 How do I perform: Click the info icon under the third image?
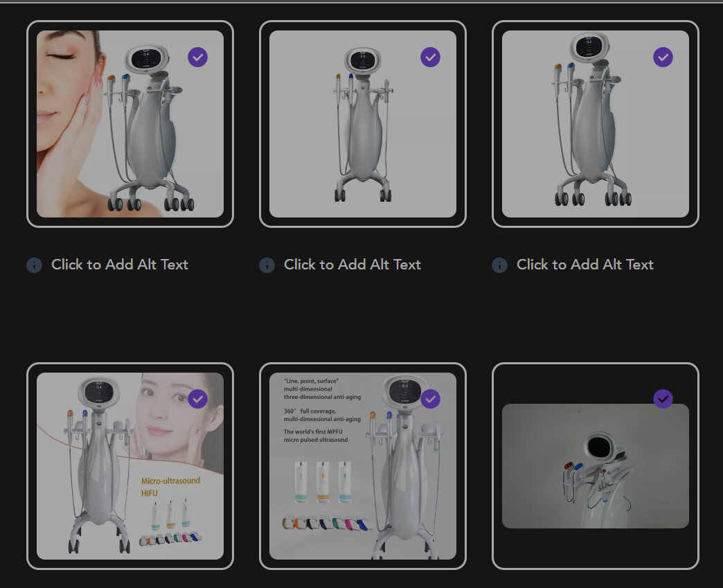[499, 265]
